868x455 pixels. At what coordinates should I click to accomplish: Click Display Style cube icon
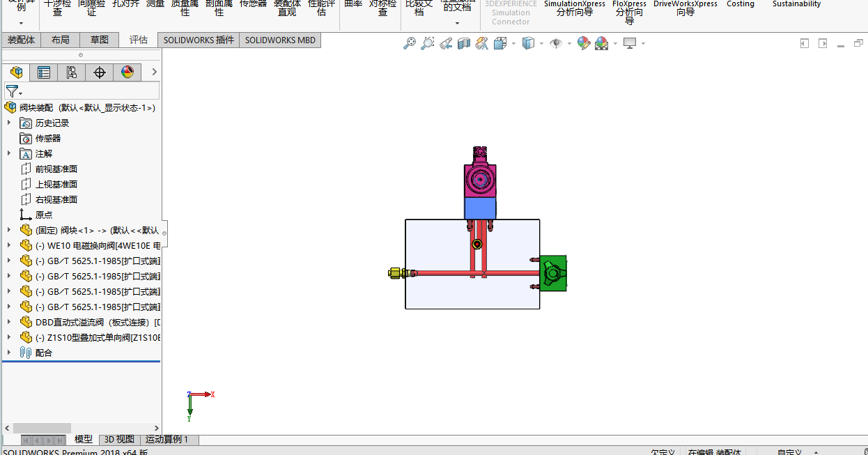(528, 43)
